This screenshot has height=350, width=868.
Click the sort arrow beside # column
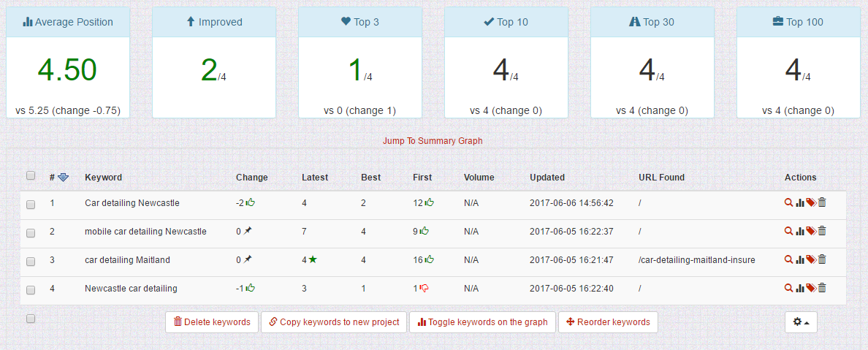[63, 178]
